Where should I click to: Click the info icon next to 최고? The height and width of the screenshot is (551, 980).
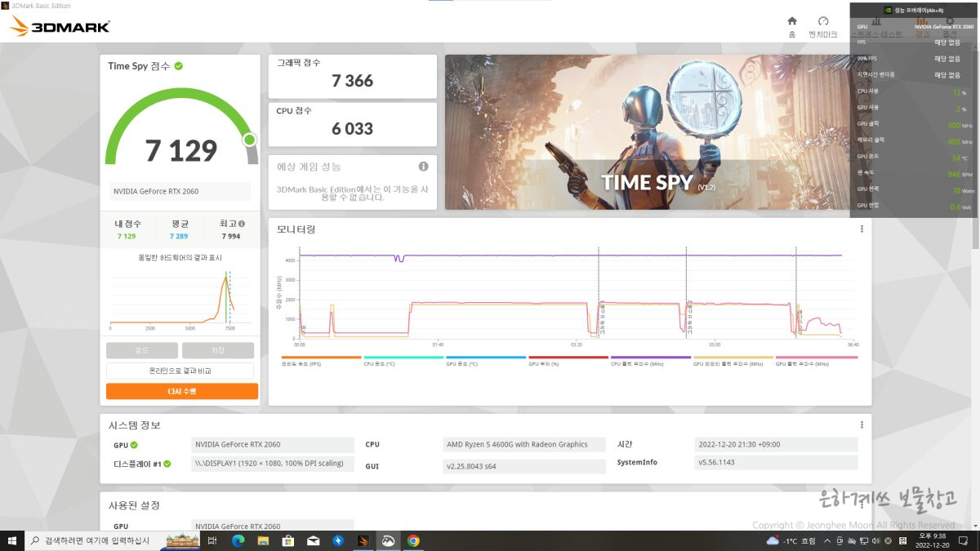pos(242,223)
